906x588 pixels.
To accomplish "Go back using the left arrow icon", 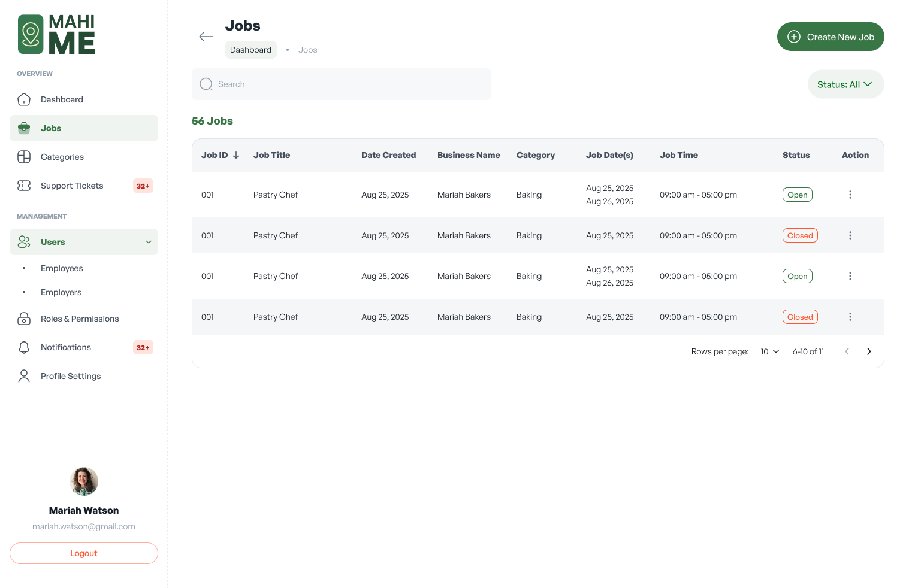I will tap(206, 37).
